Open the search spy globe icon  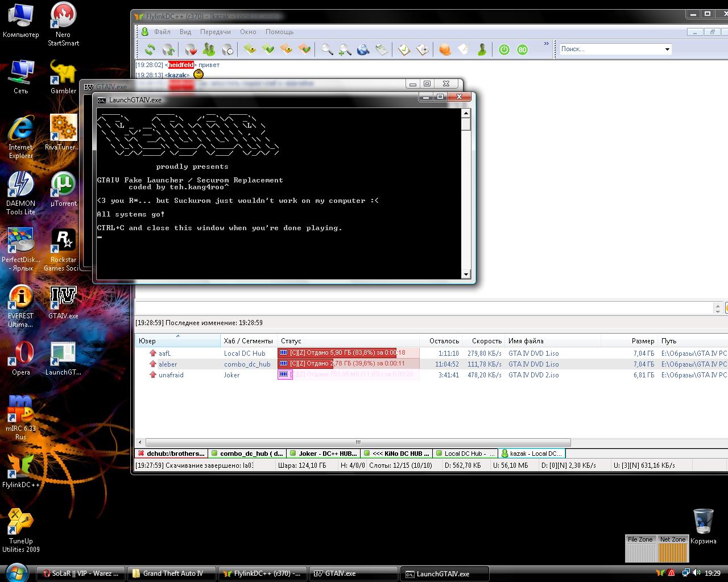pyautogui.click(x=363, y=49)
